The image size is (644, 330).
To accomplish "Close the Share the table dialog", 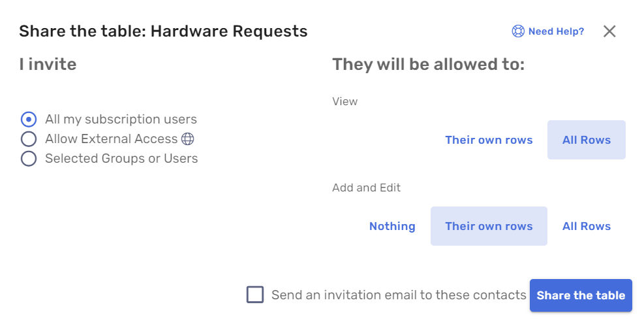I will [609, 31].
